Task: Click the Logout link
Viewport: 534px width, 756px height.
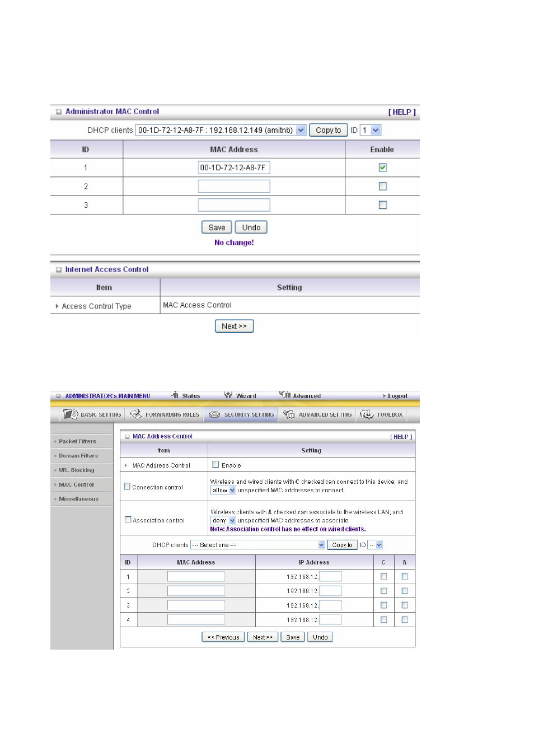Action: coord(397,396)
